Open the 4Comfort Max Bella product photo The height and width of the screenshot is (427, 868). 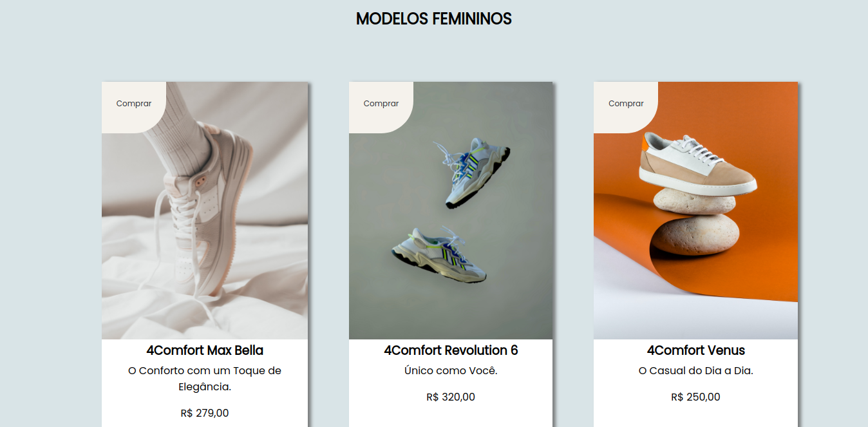(205, 211)
